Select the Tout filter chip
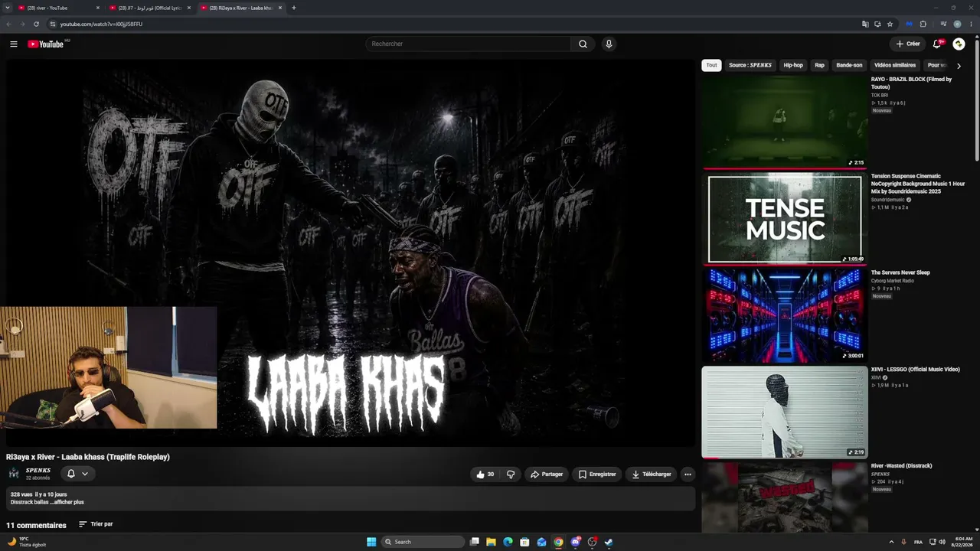This screenshot has width=980, height=551. [712, 66]
